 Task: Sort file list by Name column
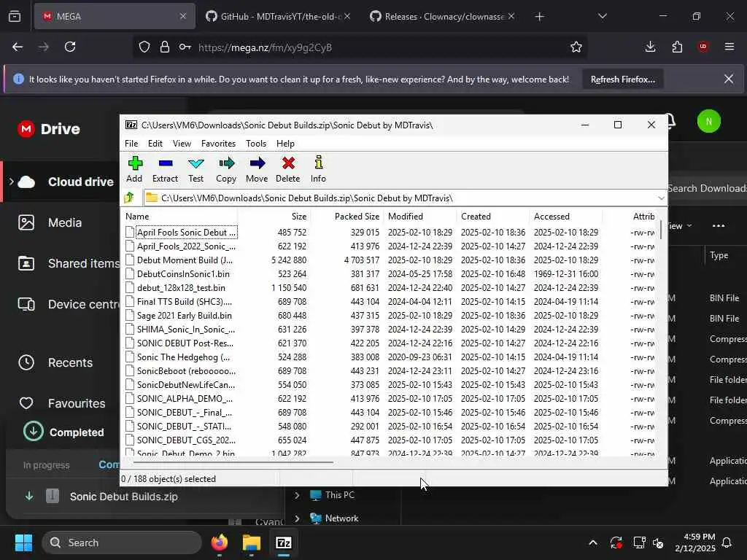(x=180, y=216)
